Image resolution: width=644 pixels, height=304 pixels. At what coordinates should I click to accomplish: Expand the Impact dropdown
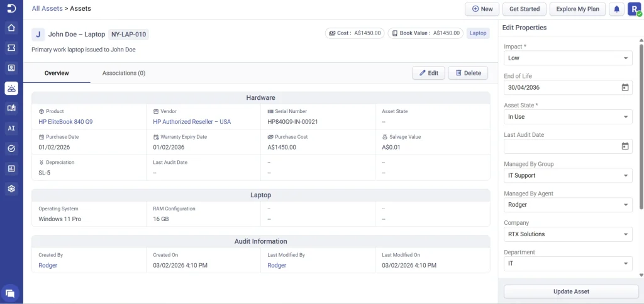(x=568, y=58)
